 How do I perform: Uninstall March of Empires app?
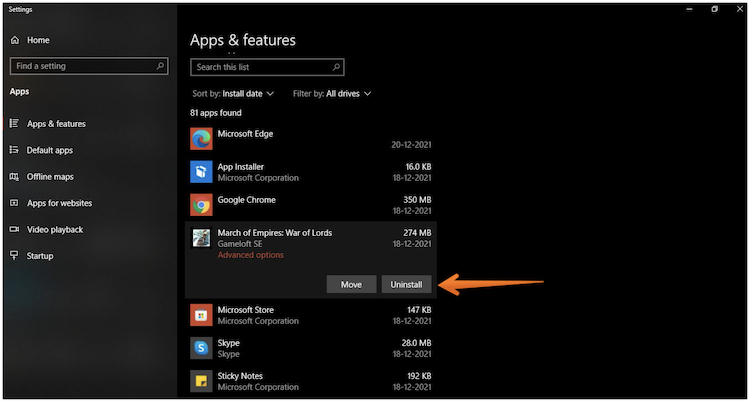pos(406,284)
